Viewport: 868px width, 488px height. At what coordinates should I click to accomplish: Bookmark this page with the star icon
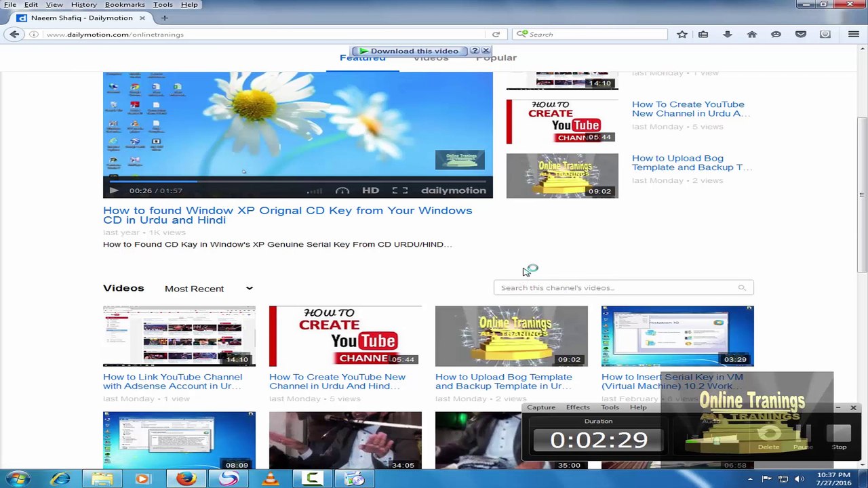[x=682, y=34]
